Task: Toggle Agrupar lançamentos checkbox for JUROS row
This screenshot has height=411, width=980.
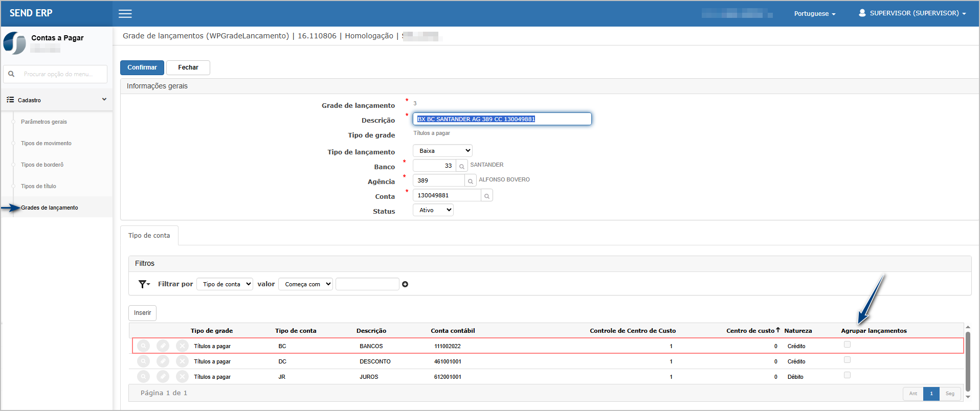Action: click(847, 375)
